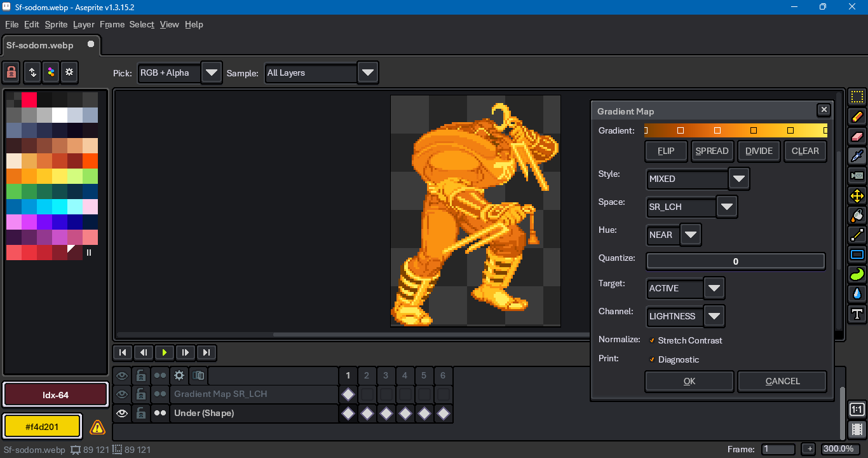Toggle the Diagnostic checkbox
868x458 pixels.
(652, 360)
